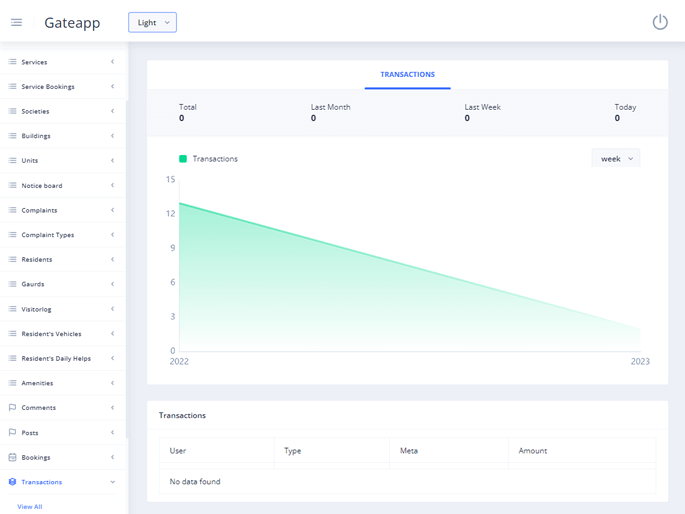Click the Residents list icon
This screenshot has width=685, height=514.
[12, 259]
